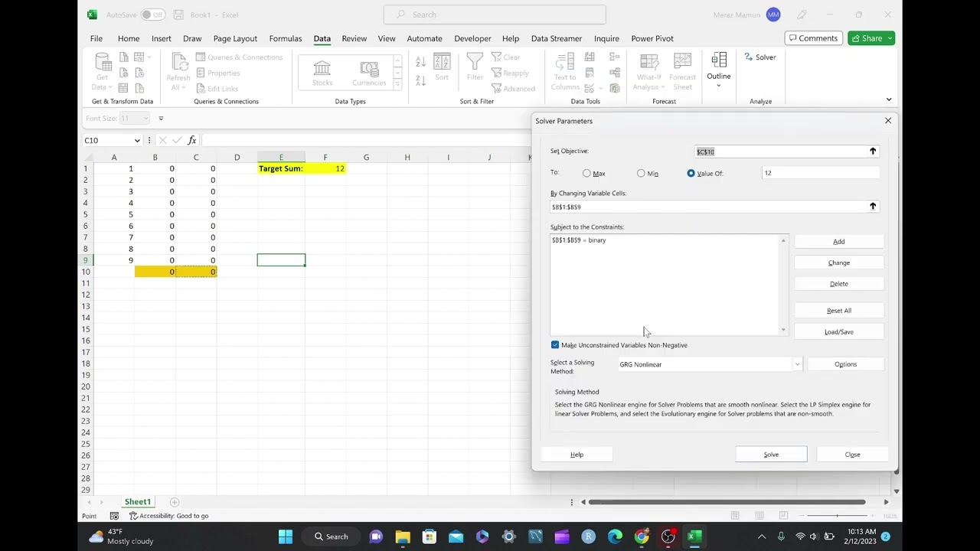Viewport: 980px width, 551px height.
Task: Collapse the ribbon with the chevron
Action: 888,99
